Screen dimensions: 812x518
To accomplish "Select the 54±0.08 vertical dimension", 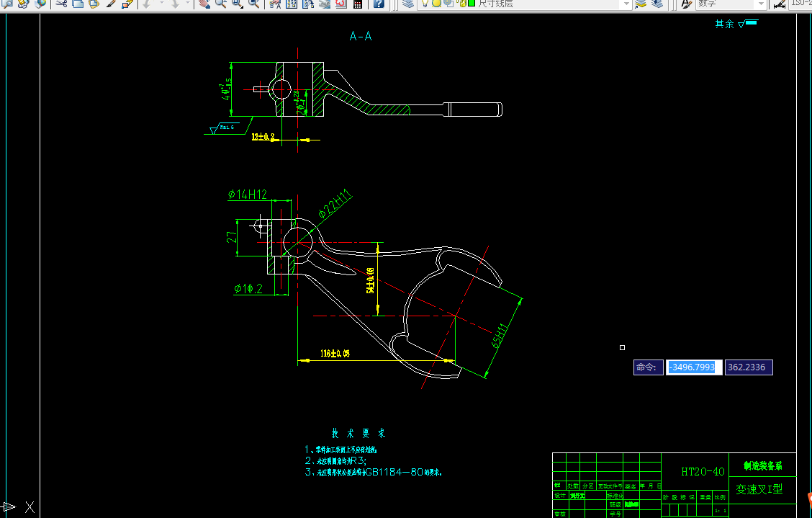I will point(370,280).
